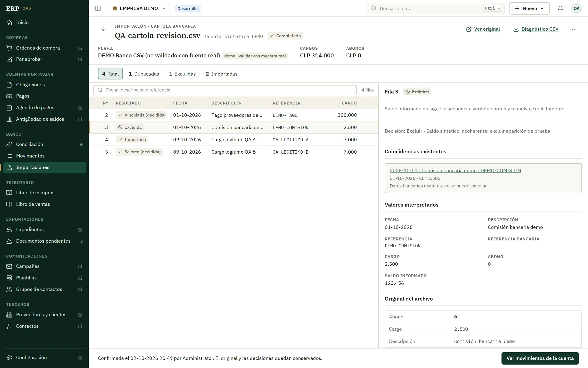The height and width of the screenshot is (368, 588).
Task: Filter by 2 Importadas tab
Action: coord(221,74)
